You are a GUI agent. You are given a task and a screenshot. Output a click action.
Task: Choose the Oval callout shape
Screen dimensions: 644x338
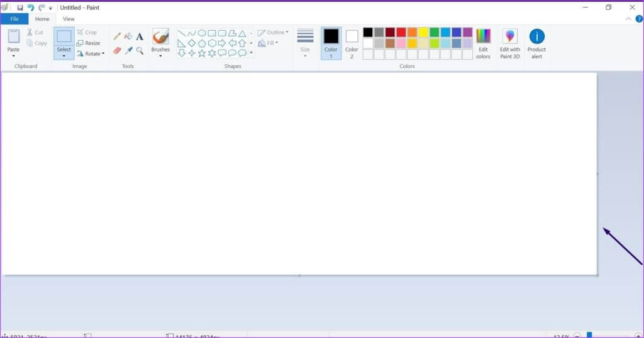click(x=233, y=53)
